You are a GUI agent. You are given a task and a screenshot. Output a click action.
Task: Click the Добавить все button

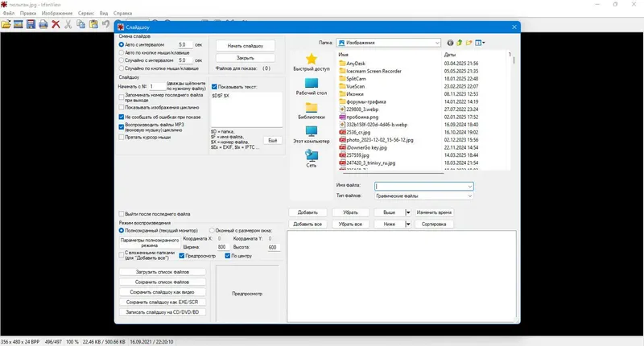pos(308,224)
